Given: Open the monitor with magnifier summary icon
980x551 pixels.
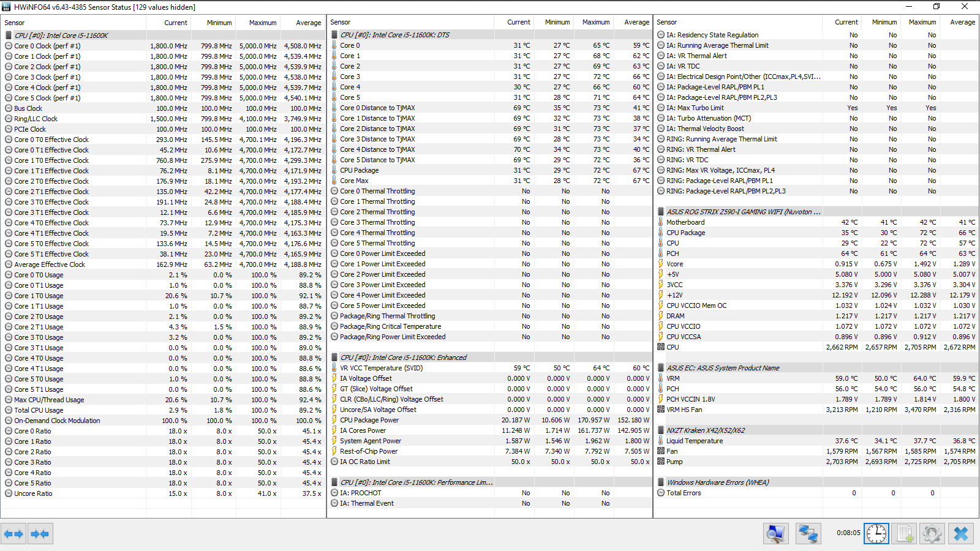Looking at the screenshot, I should point(776,534).
